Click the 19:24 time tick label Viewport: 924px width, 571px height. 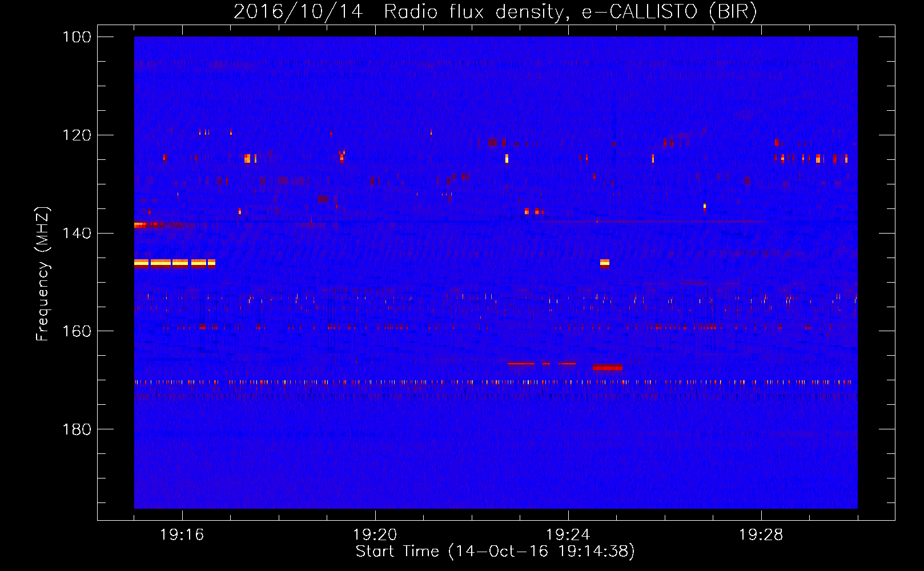568,535
